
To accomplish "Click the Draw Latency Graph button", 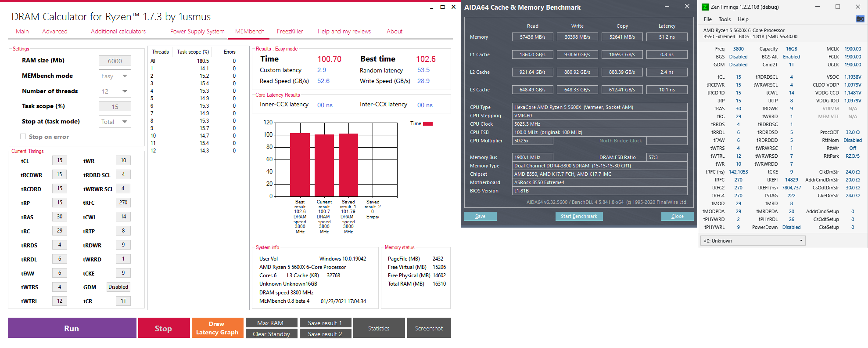I will [x=217, y=328].
